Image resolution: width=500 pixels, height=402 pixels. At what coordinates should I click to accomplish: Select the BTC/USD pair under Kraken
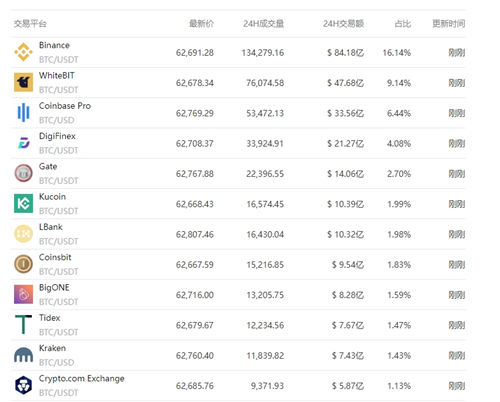pyautogui.click(x=57, y=362)
